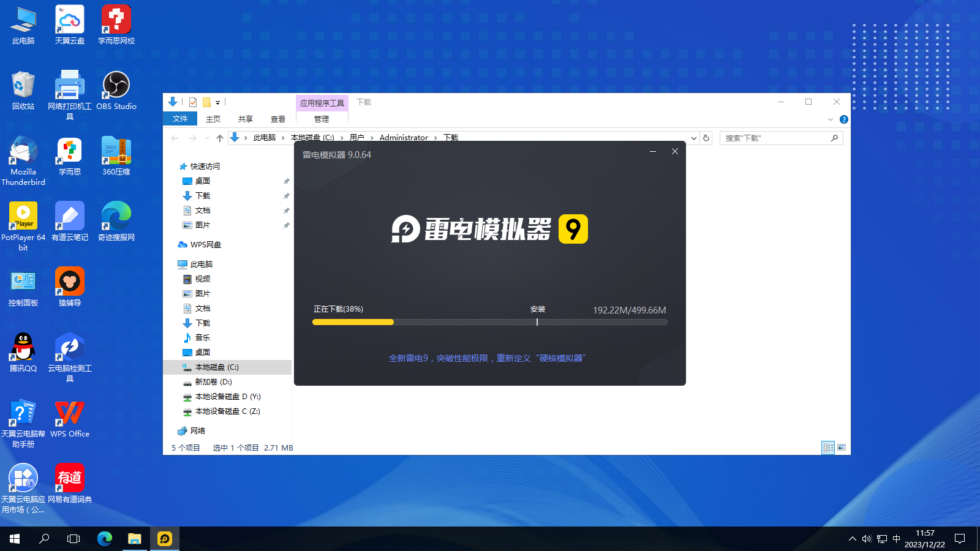Select 应用程序工具 contextual tab

[322, 103]
